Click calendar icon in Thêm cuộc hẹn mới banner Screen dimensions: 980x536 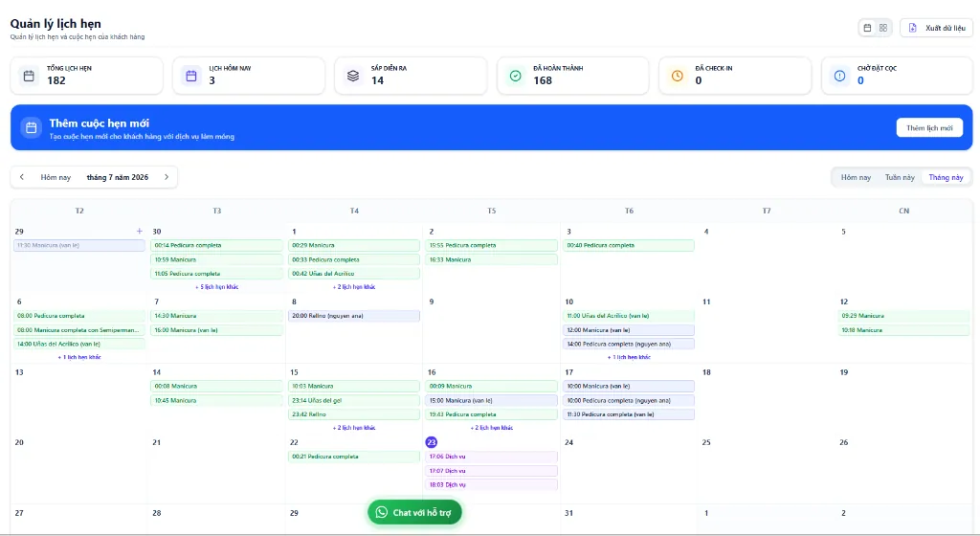tap(32, 127)
